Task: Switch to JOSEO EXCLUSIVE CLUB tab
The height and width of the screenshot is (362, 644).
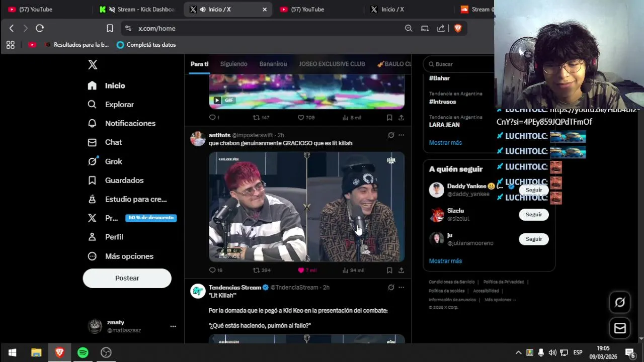Action: [x=332, y=64]
